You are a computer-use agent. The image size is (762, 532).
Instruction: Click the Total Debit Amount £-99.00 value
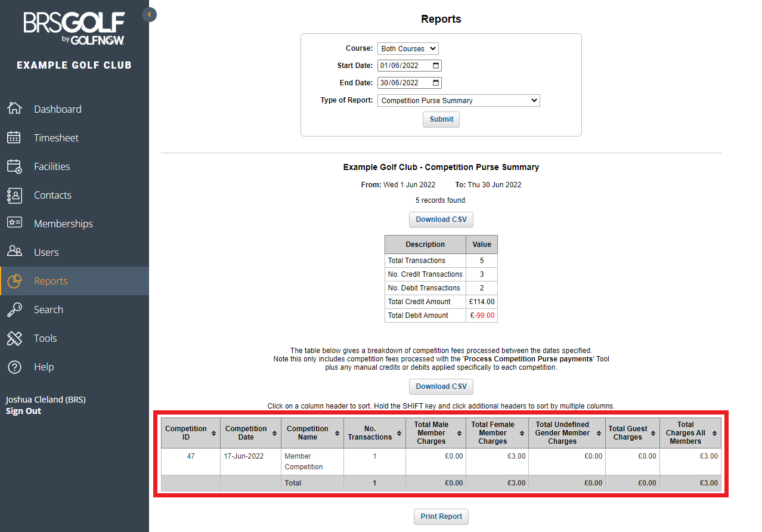click(x=482, y=316)
